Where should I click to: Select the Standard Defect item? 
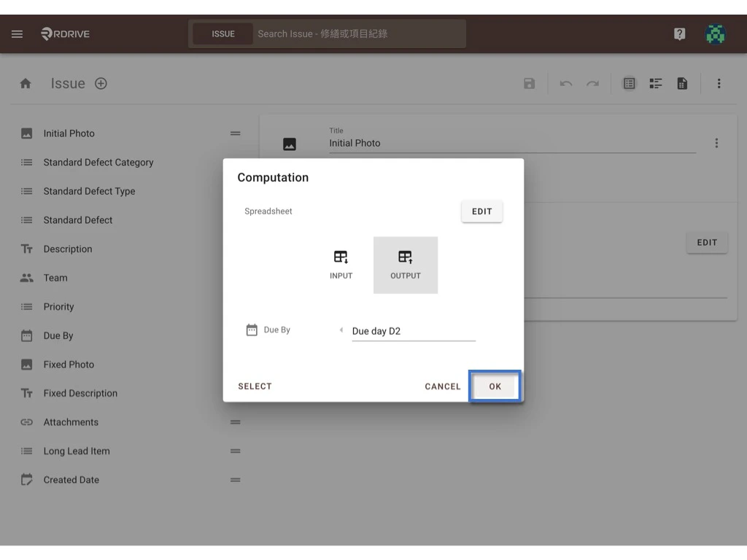pos(78,220)
